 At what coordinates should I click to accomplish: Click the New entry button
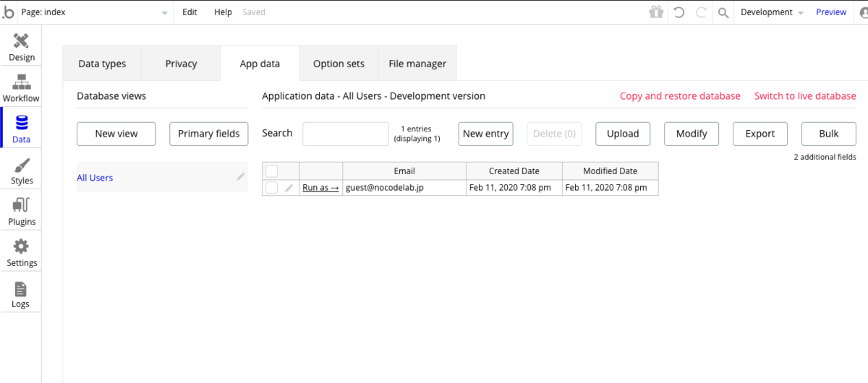coord(486,134)
